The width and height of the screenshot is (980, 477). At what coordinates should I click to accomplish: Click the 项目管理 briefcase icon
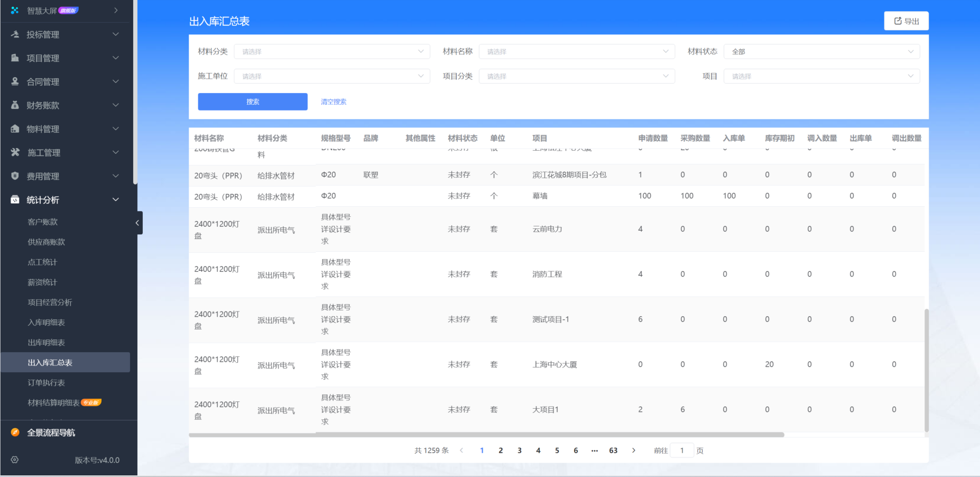click(14, 58)
